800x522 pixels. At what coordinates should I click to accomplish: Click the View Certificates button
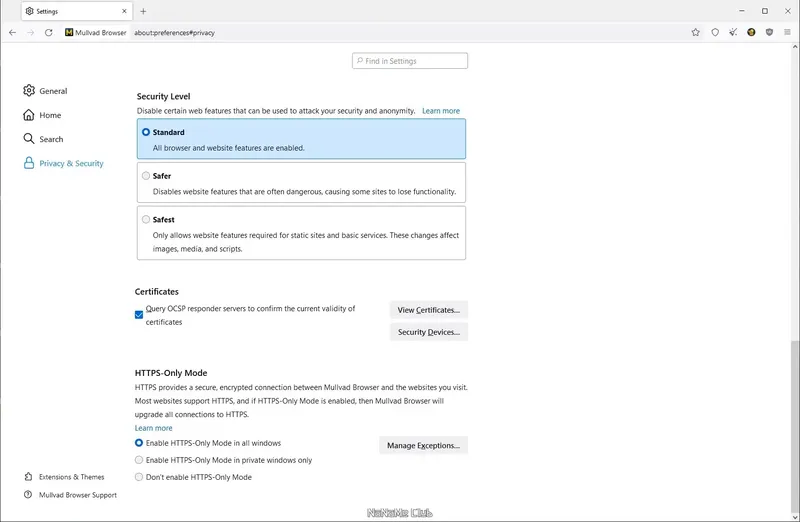(x=428, y=310)
